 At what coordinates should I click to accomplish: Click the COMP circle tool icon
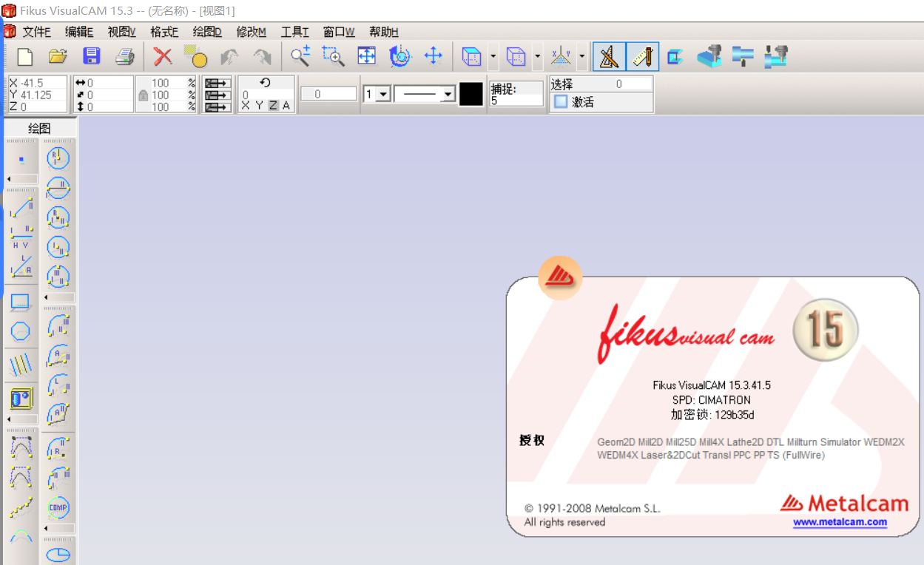(58, 507)
